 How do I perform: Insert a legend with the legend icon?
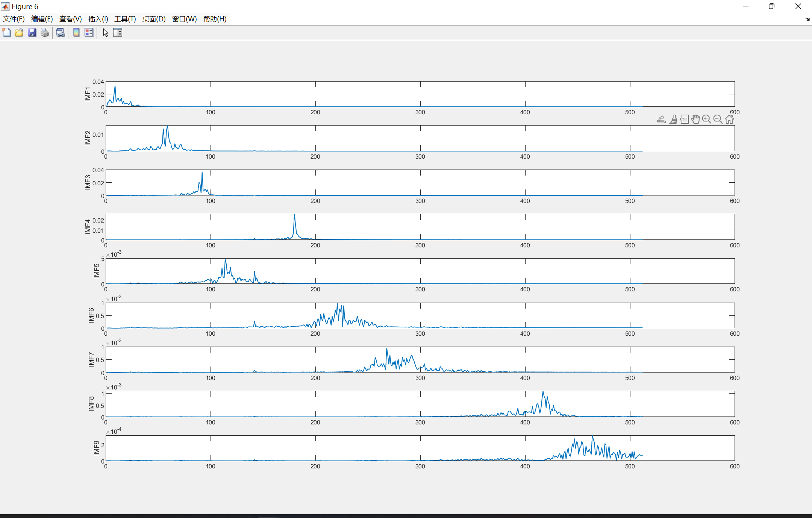click(89, 33)
